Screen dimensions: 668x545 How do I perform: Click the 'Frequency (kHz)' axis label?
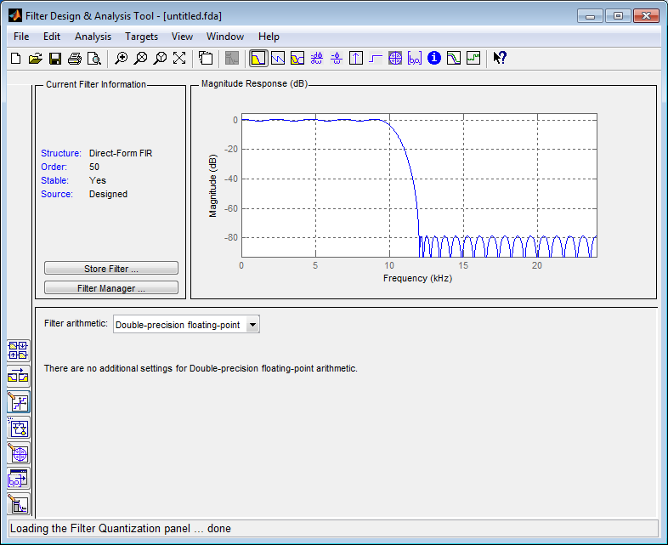[418, 278]
